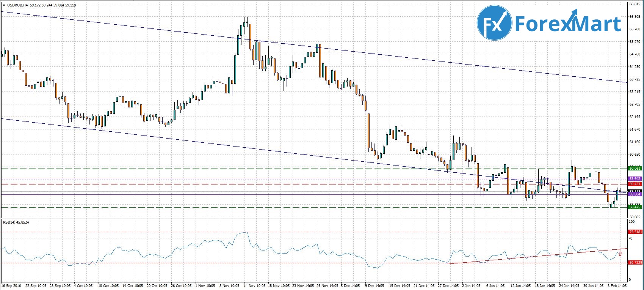
Task: Click the 23 Nov 14:05 time label
Action: point(303,285)
